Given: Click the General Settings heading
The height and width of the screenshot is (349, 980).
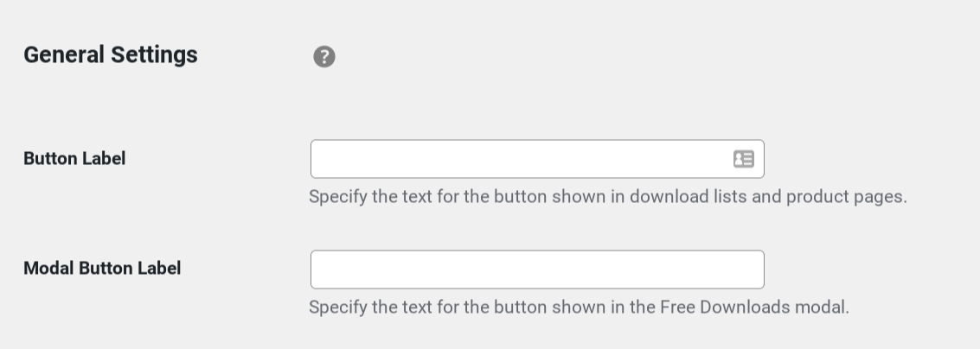Looking at the screenshot, I should 111,55.
